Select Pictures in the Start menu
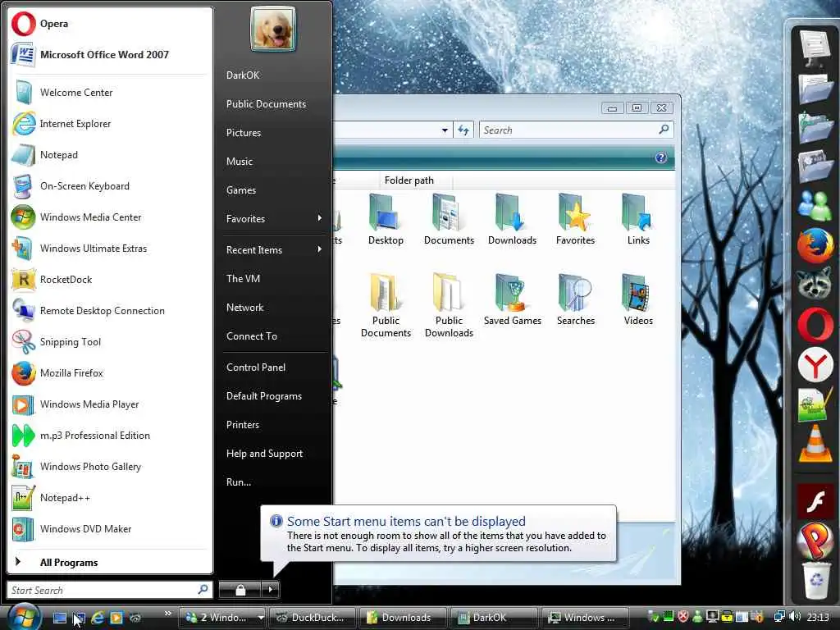 (243, 133)
